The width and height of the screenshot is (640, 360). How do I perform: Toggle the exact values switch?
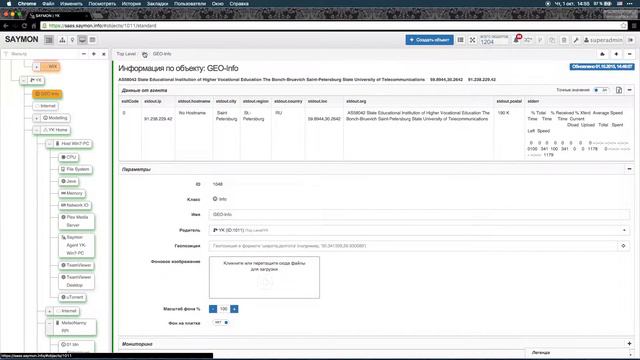point(601,90)
